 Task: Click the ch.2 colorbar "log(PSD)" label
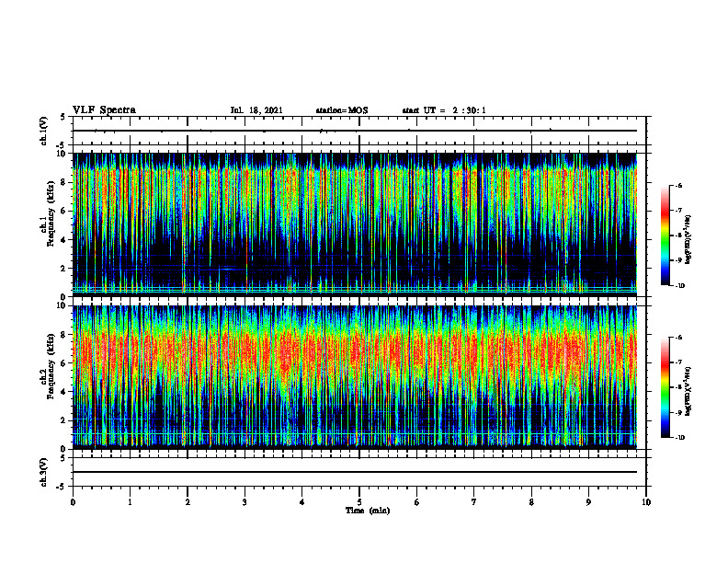pyautogui.click(x=688, y=391)
